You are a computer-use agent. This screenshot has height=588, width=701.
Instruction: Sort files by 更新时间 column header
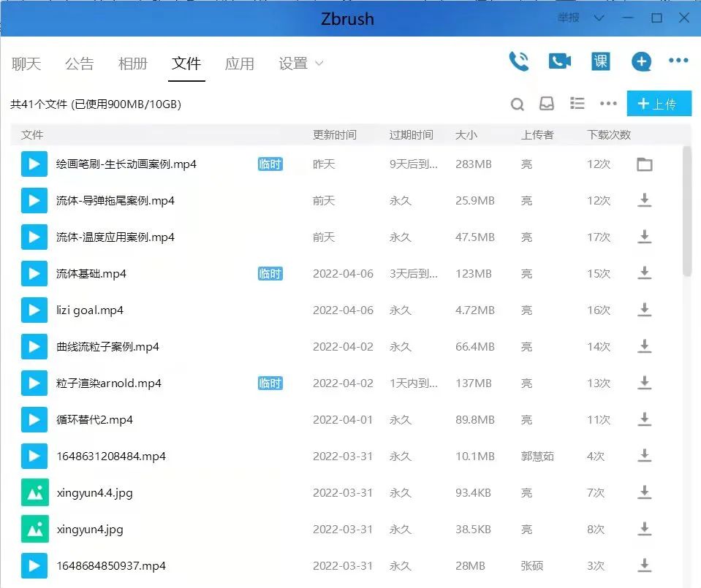[x=335, y=135]
